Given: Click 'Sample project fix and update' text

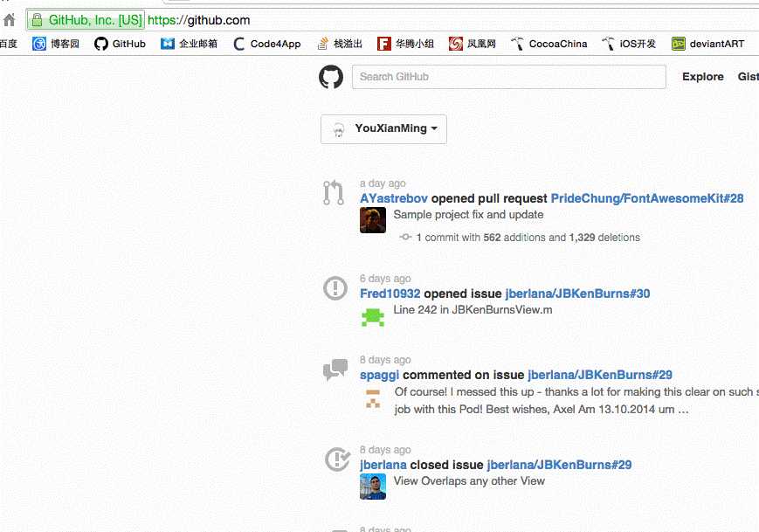Looking at the screenshot, I should [x=468, y=215].
